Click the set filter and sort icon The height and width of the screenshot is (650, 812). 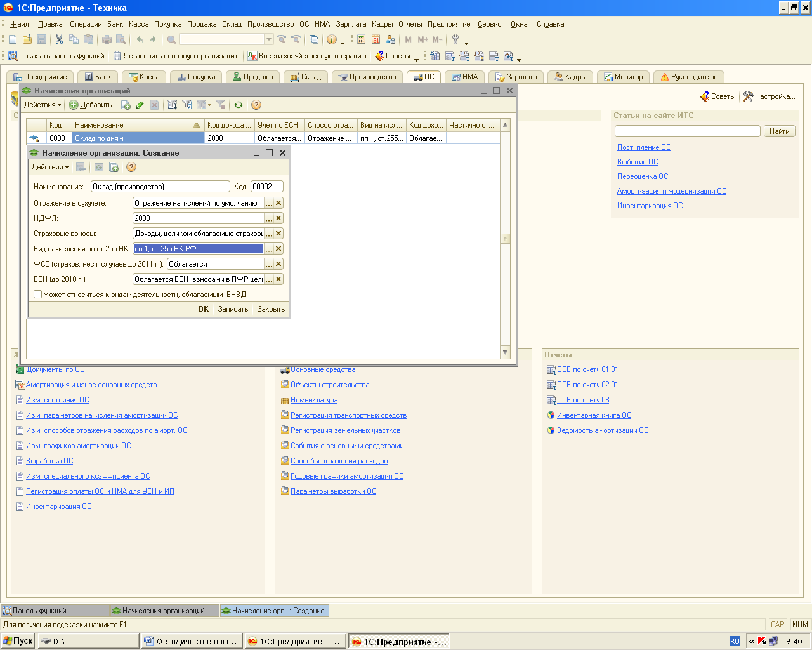pyautogui.click(x=172, y=105)
